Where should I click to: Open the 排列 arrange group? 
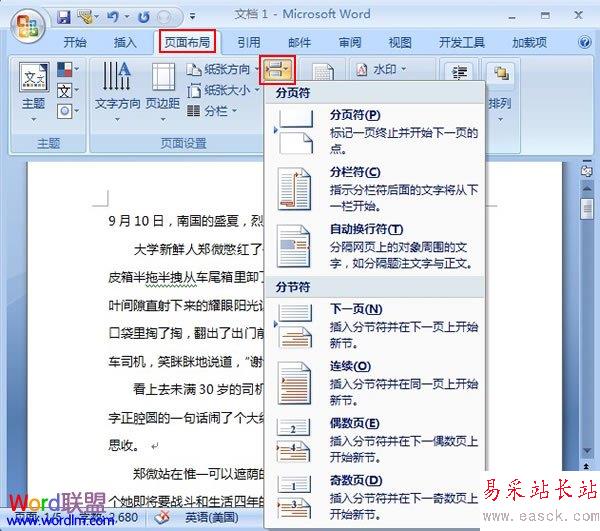(501, 92)
